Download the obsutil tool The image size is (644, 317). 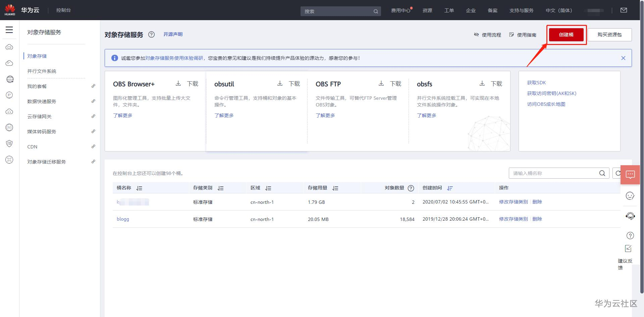pos(288,84)
